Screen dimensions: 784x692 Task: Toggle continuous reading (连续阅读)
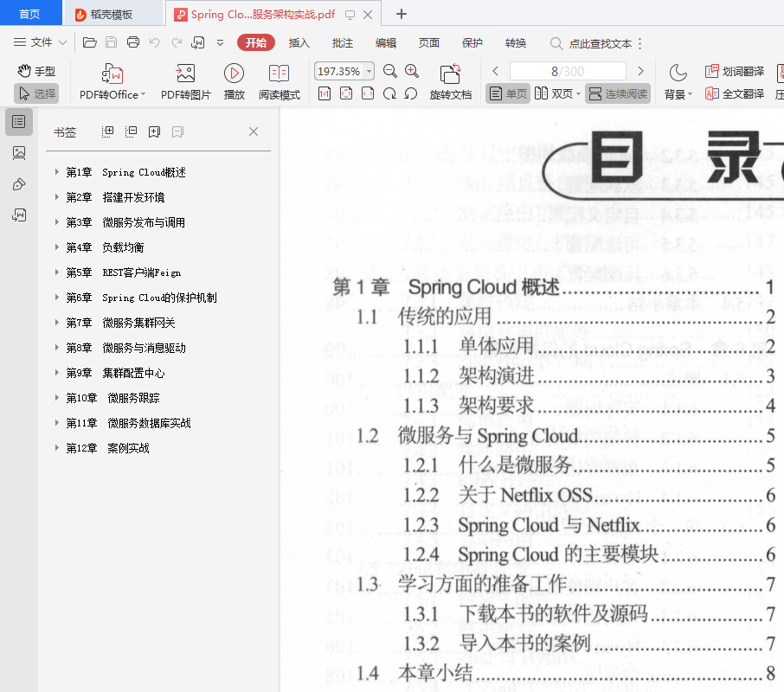[x=618, y=93]
